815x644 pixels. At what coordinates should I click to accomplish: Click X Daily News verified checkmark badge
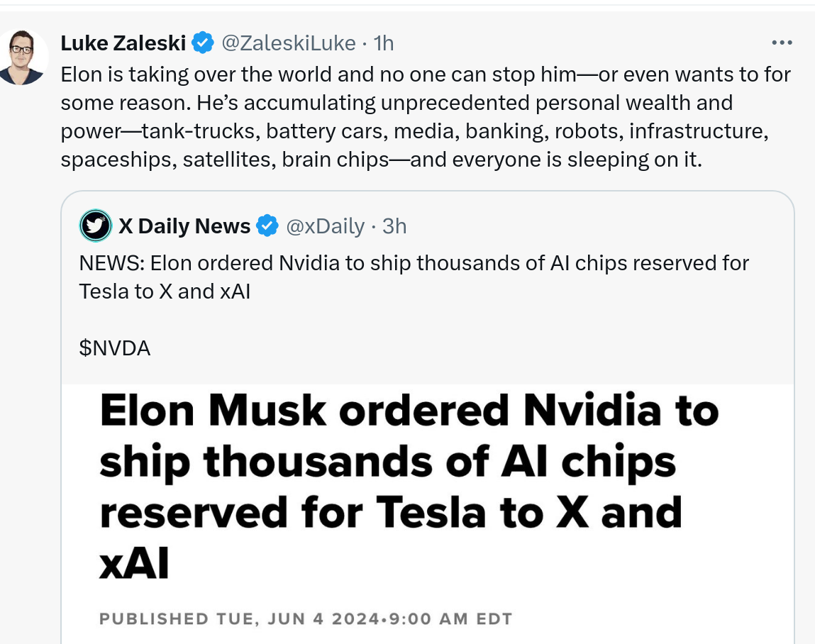(267, 226)
